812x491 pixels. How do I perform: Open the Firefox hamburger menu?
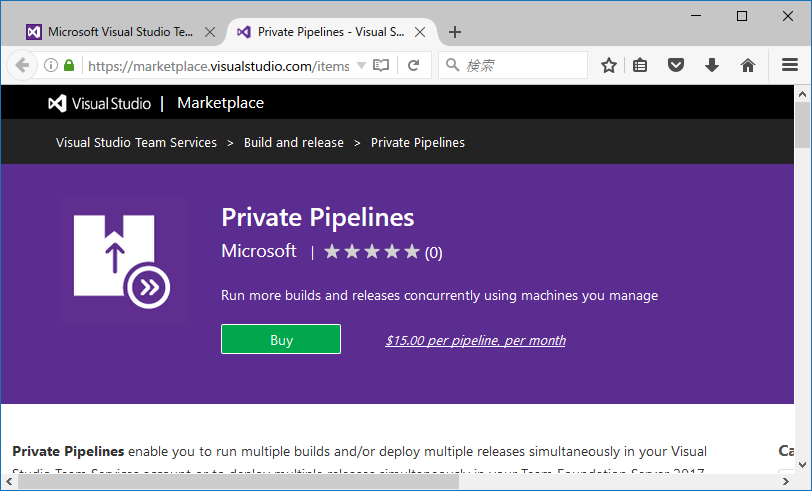(790, 65)
